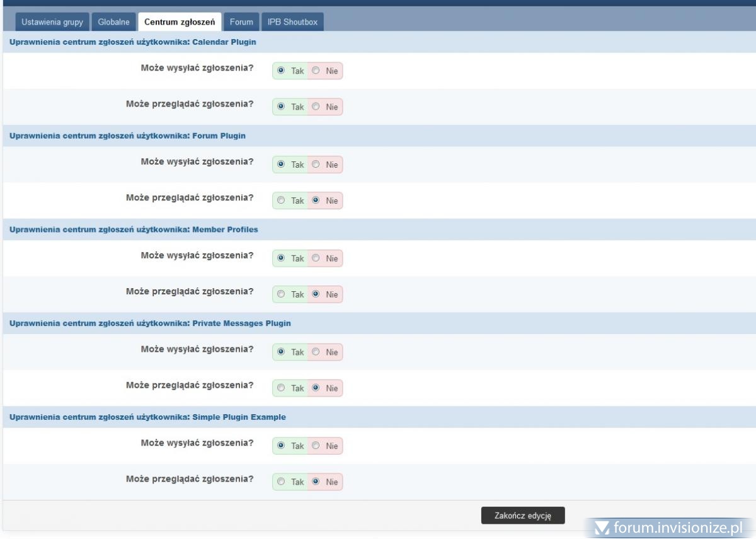Select Nie for Simple Plugin Example viewing reports
The width and height of the screenshot is (756, 539).
point(316,482)
